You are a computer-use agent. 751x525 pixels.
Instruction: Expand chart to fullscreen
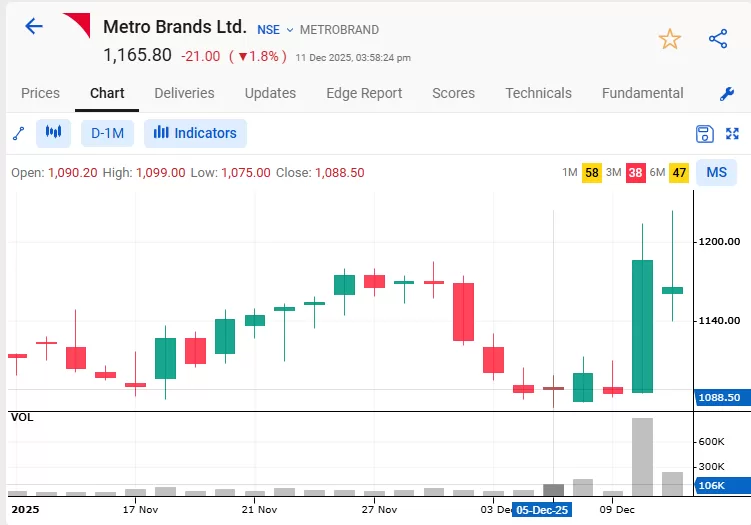coord(732,134)
